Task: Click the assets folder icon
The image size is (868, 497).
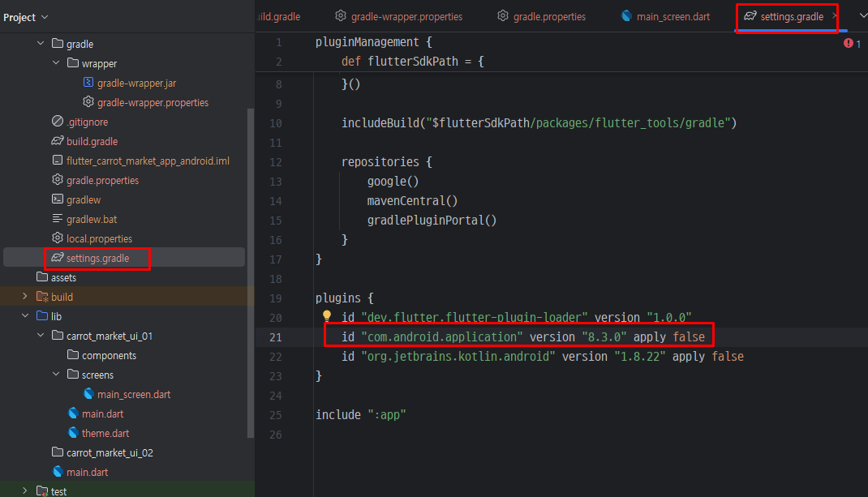Action: (42, 276)
